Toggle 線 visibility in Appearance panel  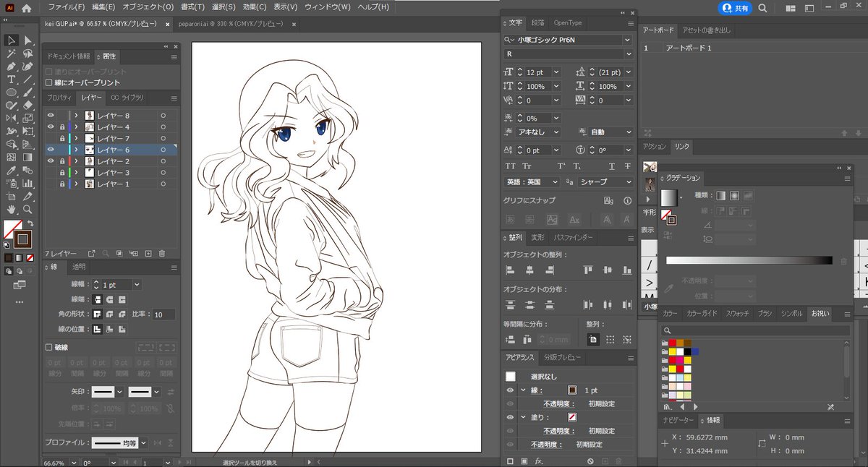[511, 390]
